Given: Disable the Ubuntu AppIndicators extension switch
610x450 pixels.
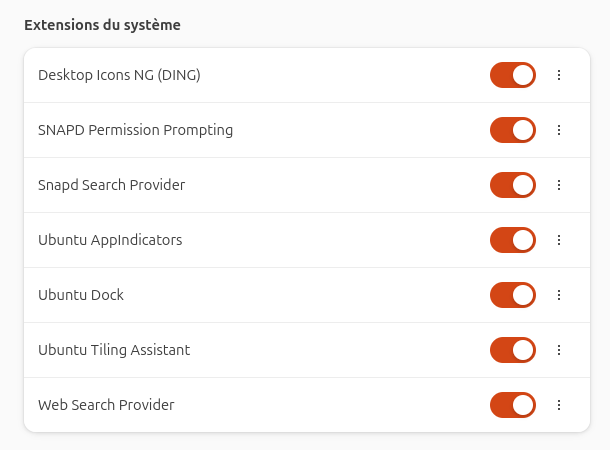Looking at the screenshot, I should coord(513,240).
